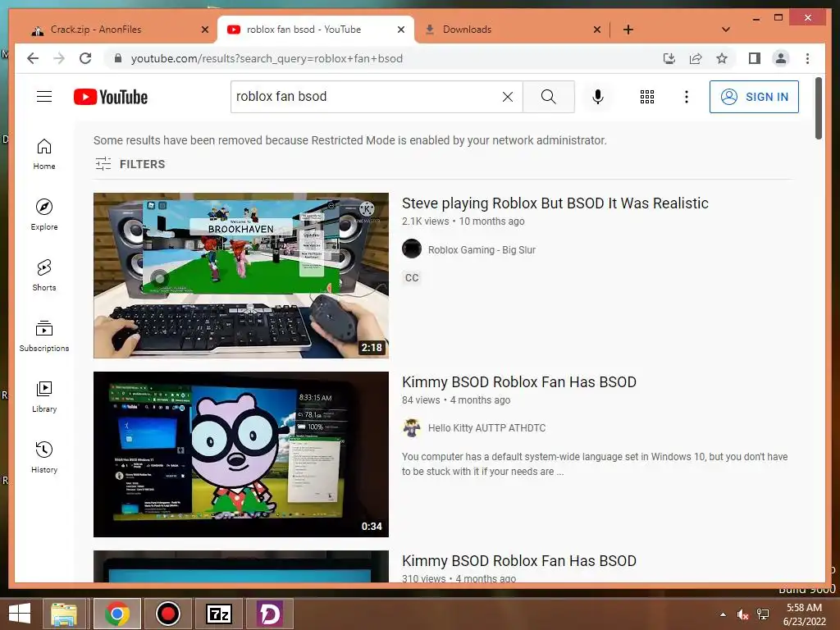This screenshot has height=630, width=840.
Task: Click the Hello Kitty AUTTP channel avatar
Action: [412, 427]
